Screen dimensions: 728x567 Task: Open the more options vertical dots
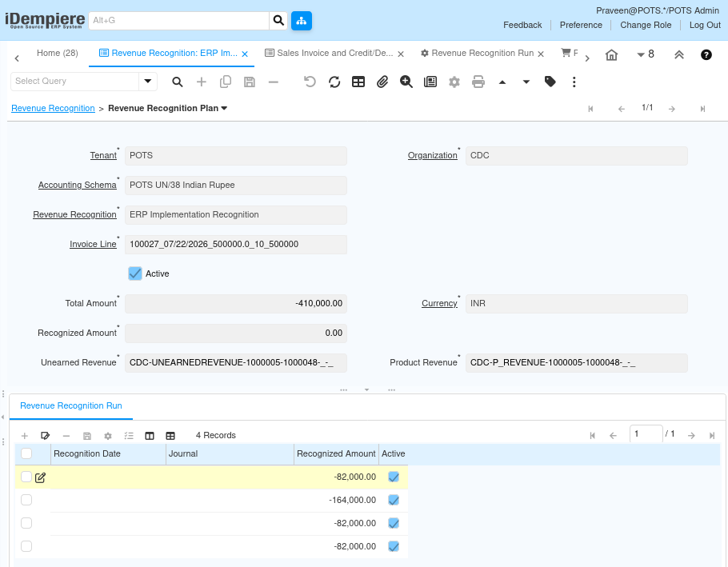click(574, 82)
